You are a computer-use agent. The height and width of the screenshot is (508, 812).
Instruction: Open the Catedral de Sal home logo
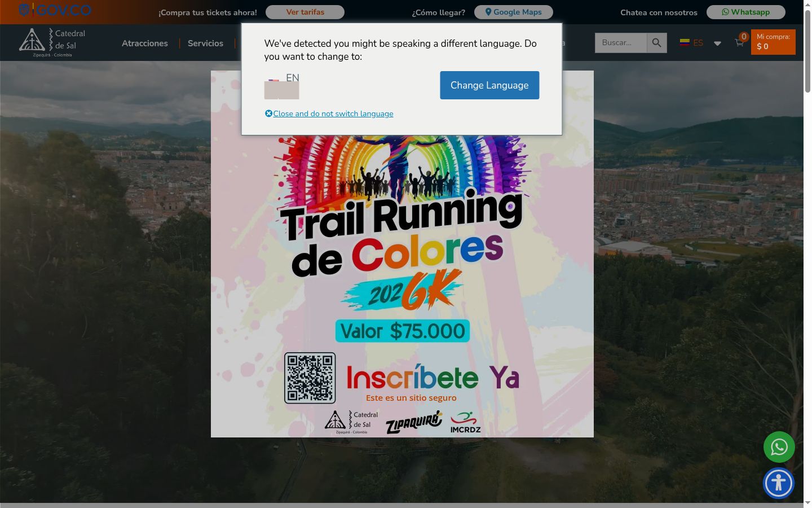pos(52,42)
